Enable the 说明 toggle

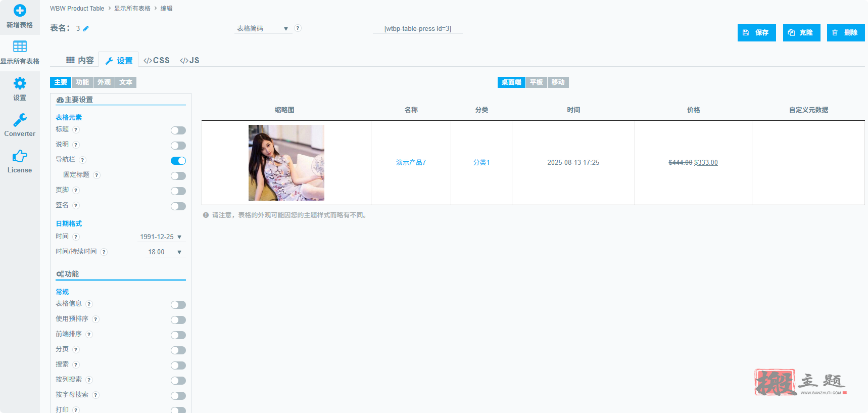[x=178, y=146]
